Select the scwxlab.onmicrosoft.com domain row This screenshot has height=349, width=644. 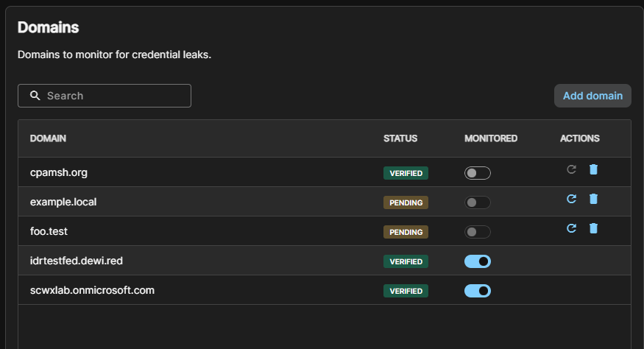coord(325,290)
